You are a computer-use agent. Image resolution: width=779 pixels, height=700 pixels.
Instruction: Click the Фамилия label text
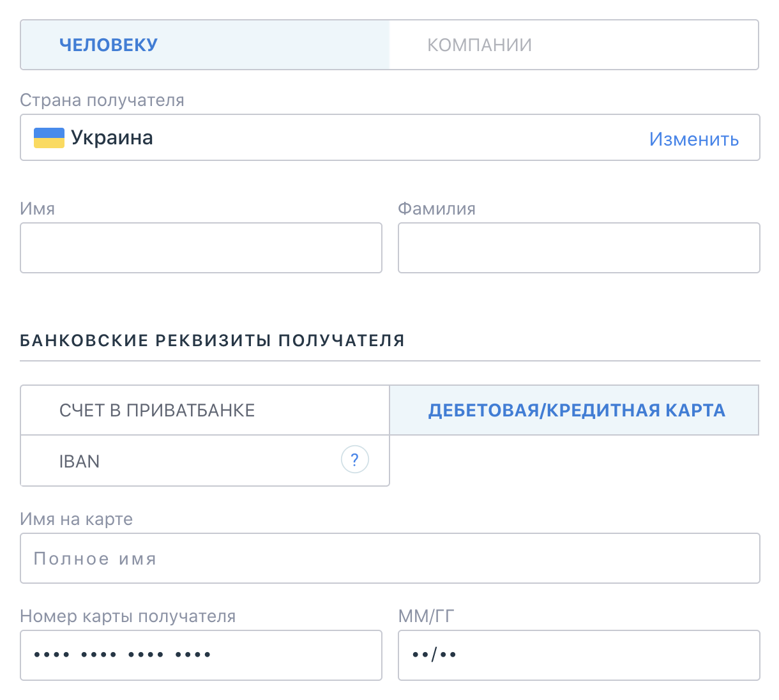pyautogui.click(x=437, y=209)
